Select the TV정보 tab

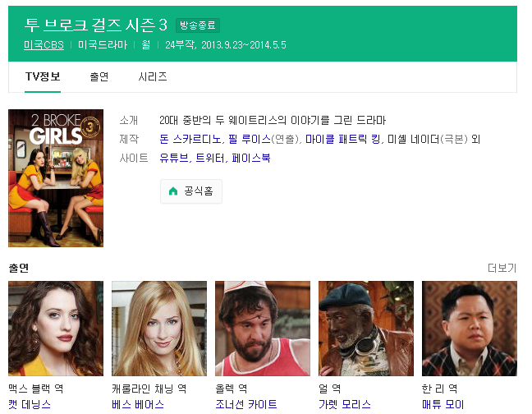[x=43, y=76]
